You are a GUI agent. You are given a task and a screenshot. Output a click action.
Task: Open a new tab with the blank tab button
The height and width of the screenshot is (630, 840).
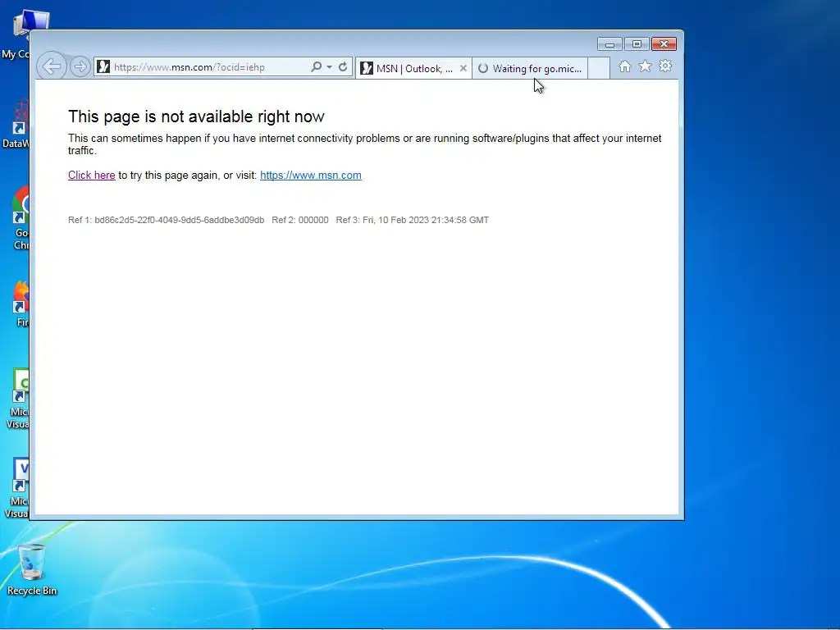pyautogui.click(x=599, y=69)
